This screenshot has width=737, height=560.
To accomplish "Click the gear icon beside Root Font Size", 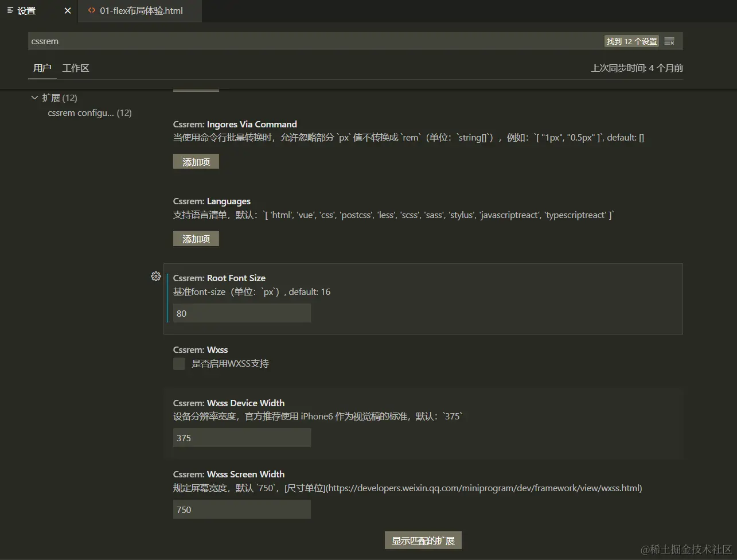I will [155, 276].
